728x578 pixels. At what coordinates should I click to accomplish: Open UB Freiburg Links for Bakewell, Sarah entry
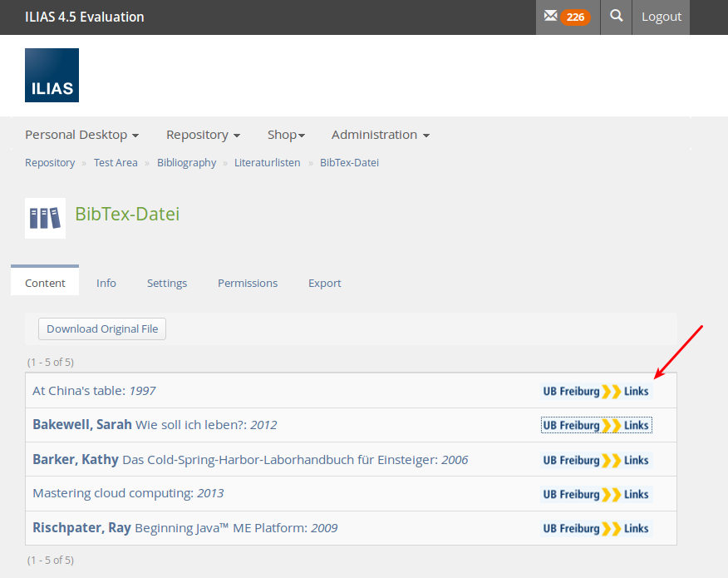595,425
